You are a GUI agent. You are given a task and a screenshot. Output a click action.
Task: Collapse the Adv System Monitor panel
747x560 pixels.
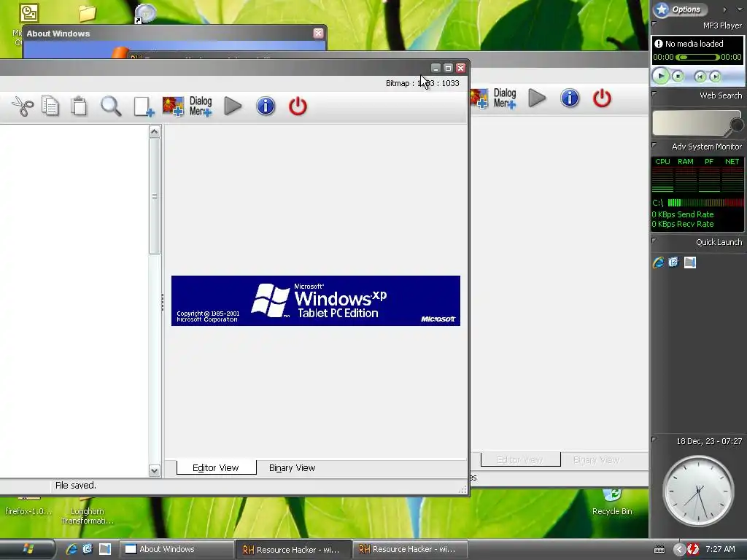pos(654,144)
